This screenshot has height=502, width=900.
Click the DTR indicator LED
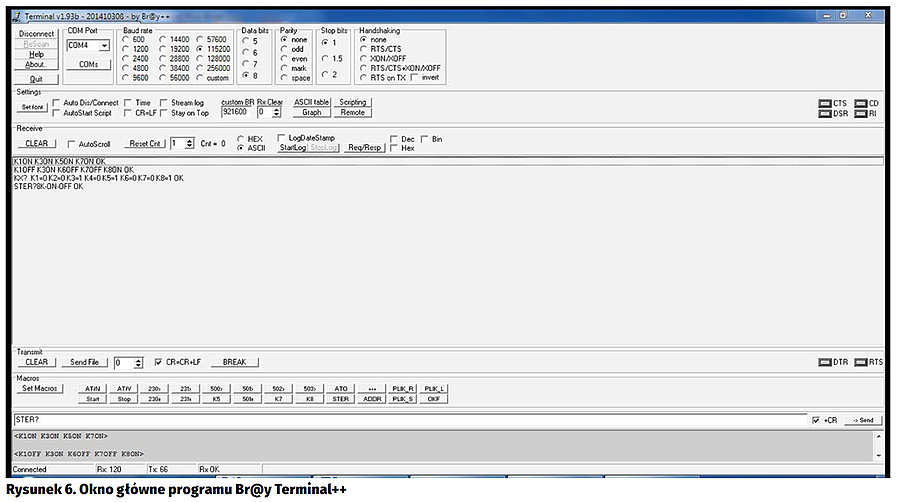824,362
